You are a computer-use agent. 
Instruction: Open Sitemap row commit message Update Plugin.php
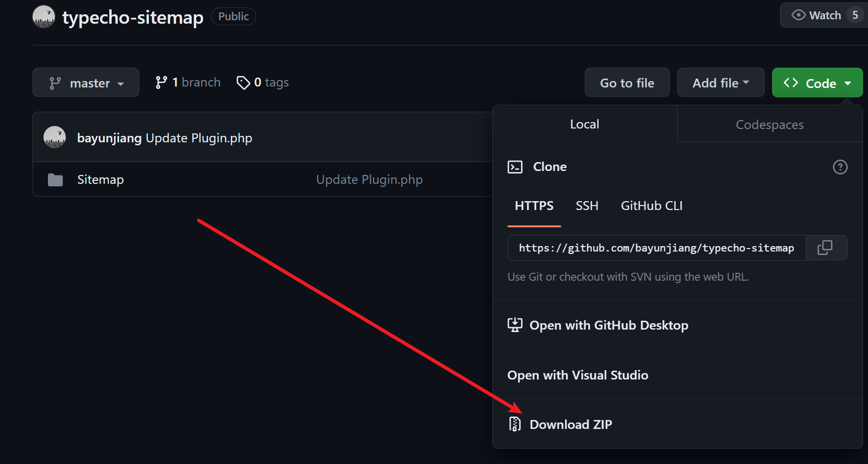pos(369,179)
